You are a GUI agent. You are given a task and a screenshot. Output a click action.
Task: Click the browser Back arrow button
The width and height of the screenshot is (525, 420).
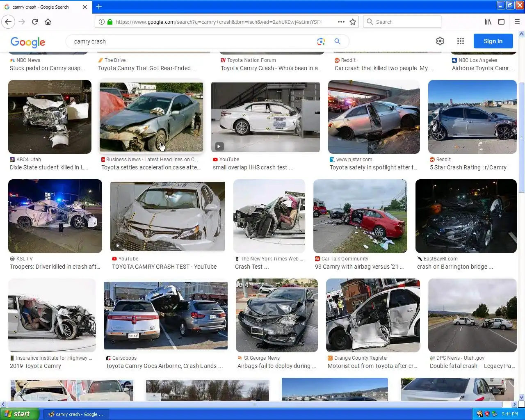tap(8, 22)
